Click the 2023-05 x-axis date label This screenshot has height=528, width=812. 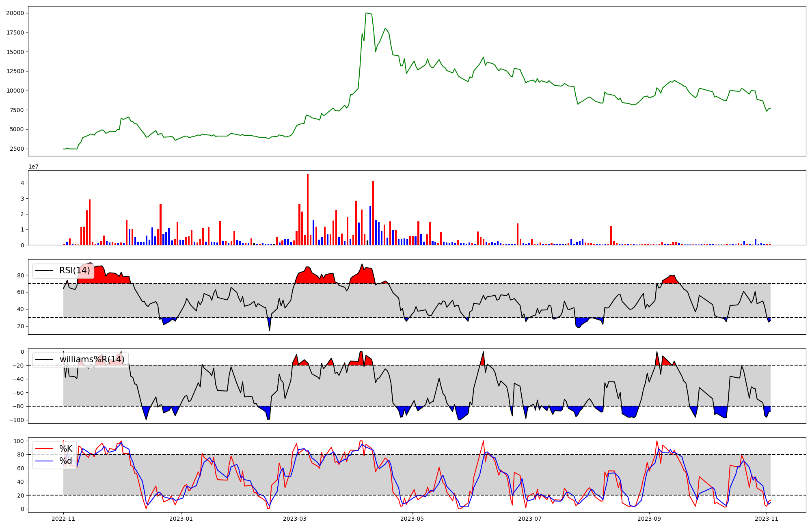pyautogui.click(x=412, y=519)
